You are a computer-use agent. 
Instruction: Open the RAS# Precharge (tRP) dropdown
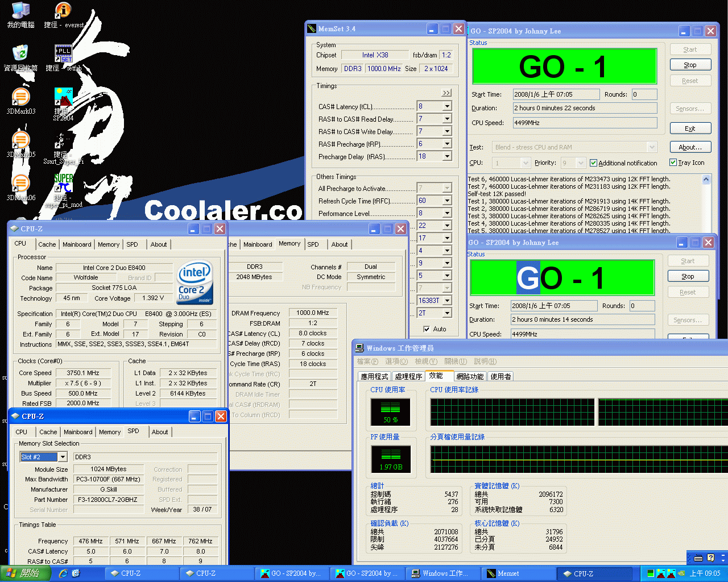tap(447, 144)
